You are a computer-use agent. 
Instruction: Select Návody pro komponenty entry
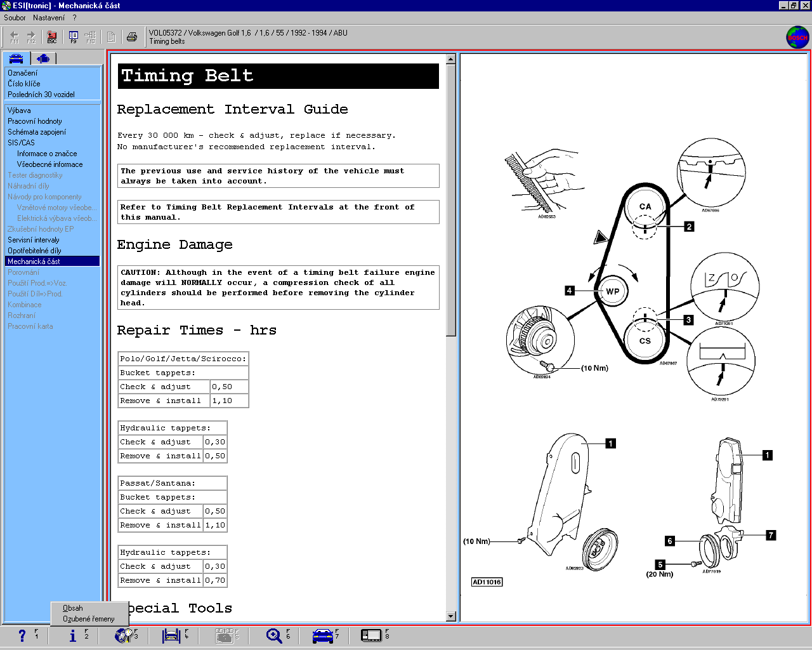pos(44,197)
